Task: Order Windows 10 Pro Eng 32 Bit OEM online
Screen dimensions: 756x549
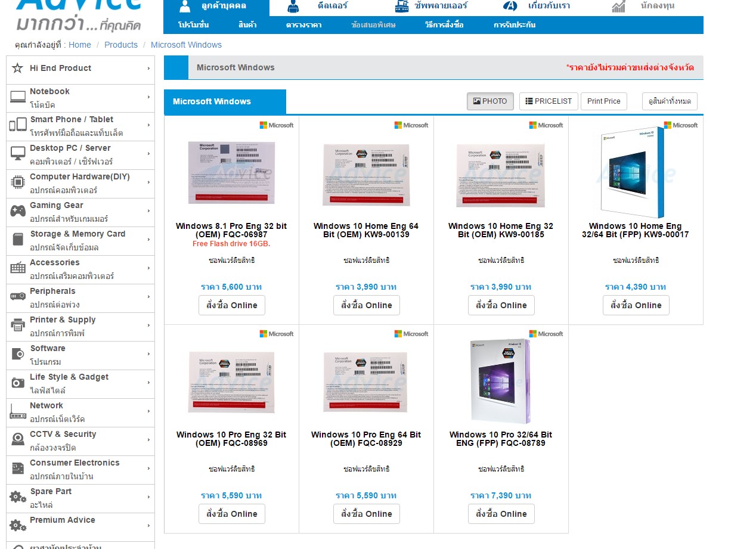Action: pyautogui.click(x=232, y=514)
